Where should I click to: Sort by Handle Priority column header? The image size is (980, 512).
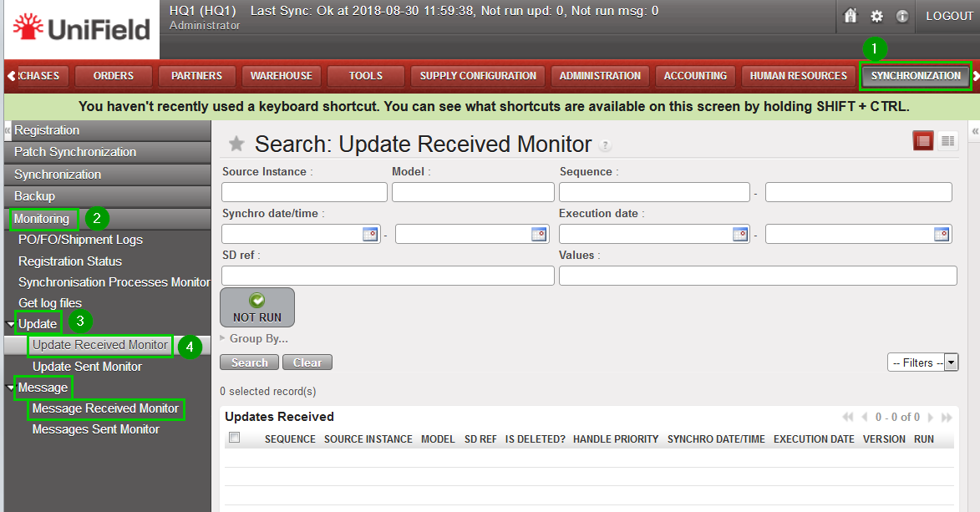[616, 439]
